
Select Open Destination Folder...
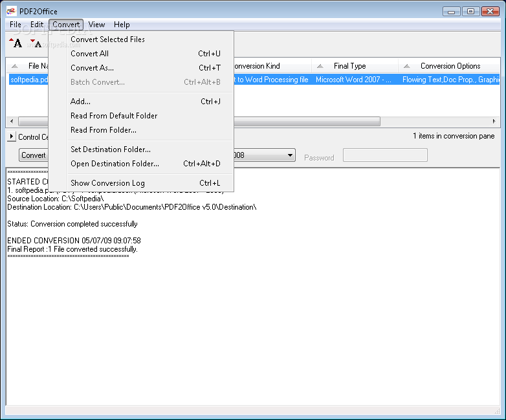[x=141, y=164]
